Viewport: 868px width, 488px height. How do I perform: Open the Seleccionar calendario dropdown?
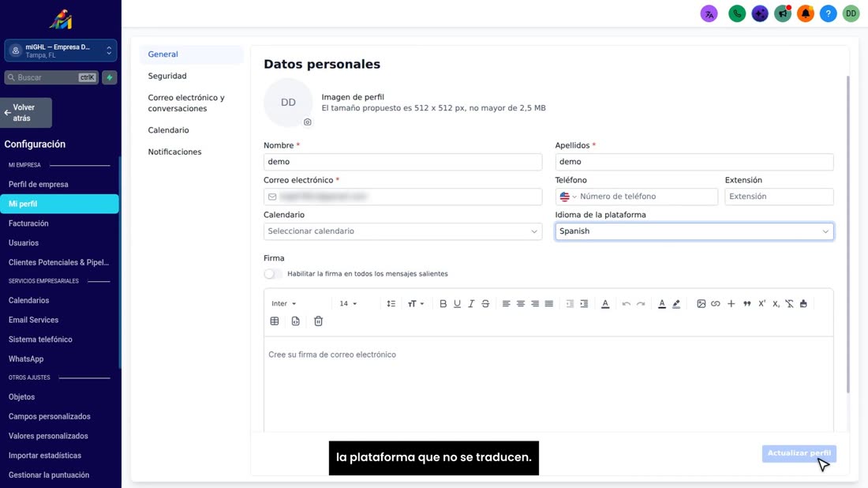coord(402,231)
